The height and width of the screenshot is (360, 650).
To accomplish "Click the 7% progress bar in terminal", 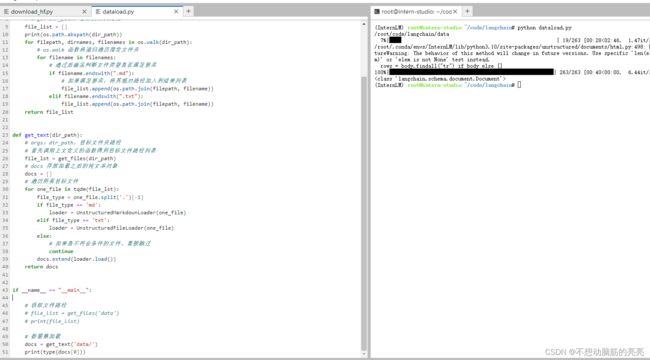I will [x=395, y=40].
